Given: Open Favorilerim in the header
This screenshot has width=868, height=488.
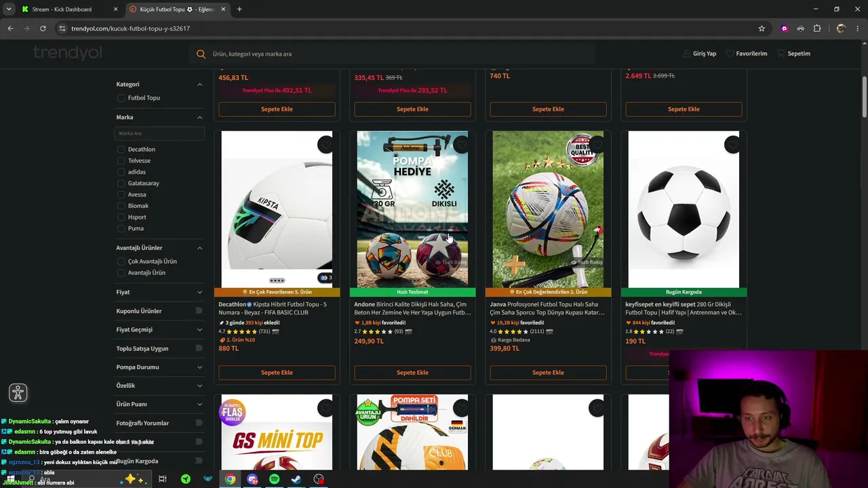Looking at the screenshot, I should pos(747,54).
